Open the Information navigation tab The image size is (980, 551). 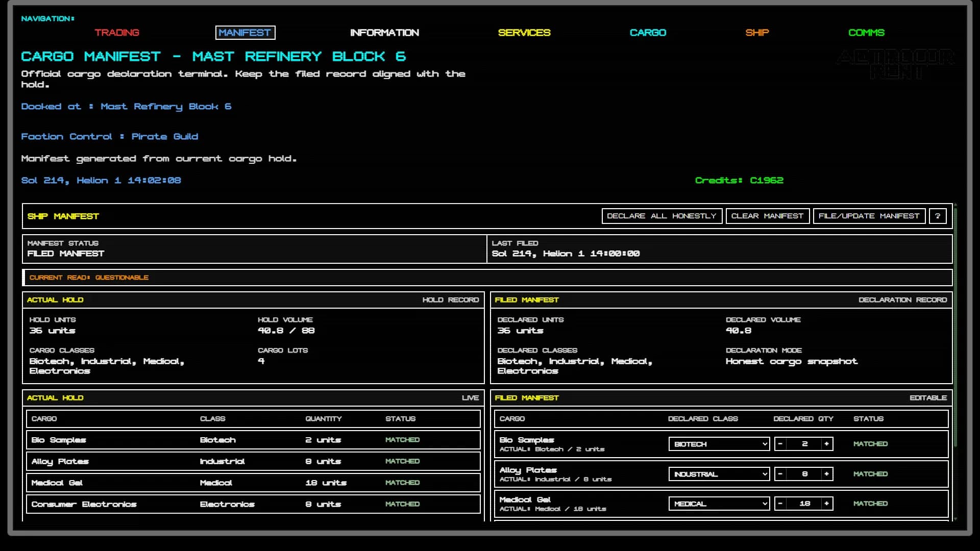coord(384,33)
